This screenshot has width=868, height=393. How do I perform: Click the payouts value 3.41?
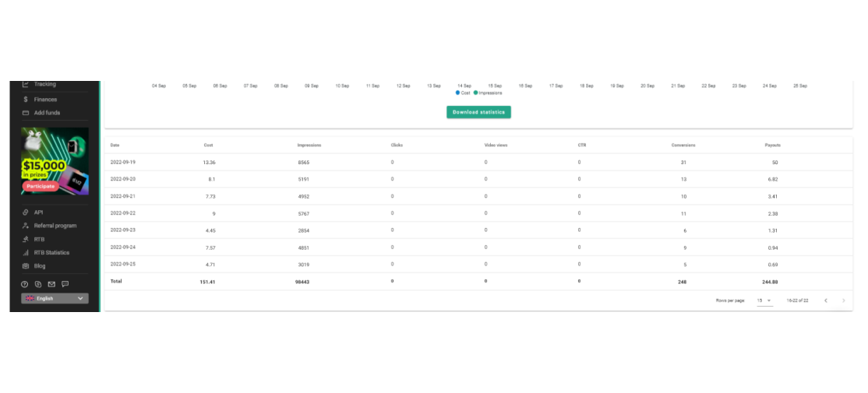point(773,196)
